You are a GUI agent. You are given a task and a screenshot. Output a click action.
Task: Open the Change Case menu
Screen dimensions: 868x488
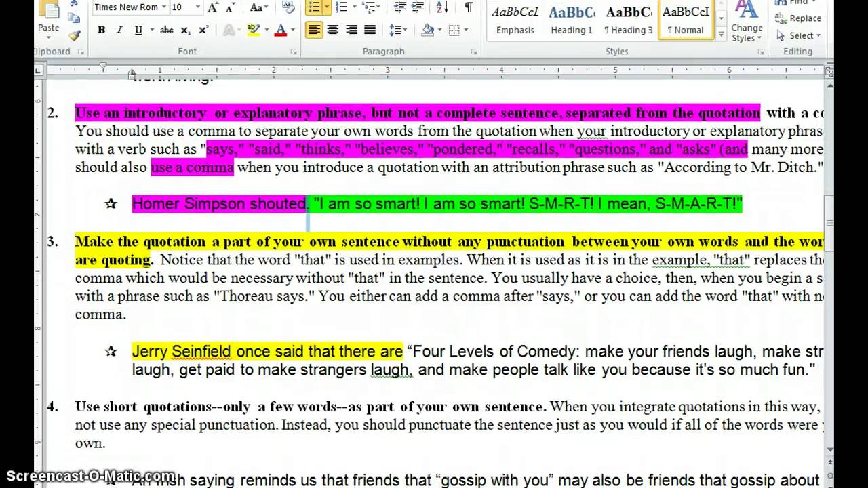point(259,7)
